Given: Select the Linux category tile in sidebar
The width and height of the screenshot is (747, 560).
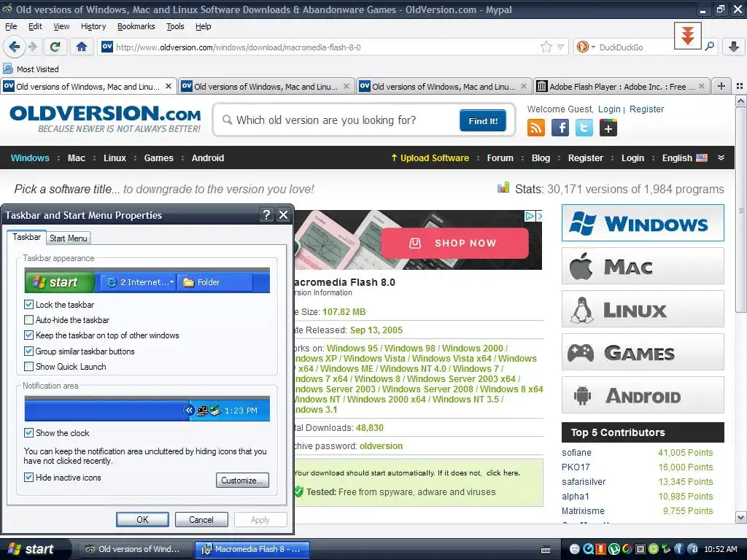Looking at the screenshot, I should click(x=643, y=309).
